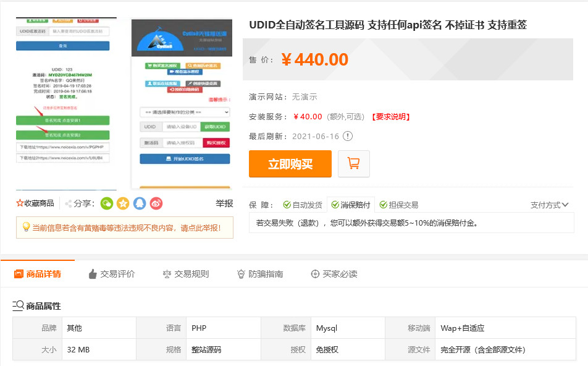Click the info icon next to 2021-06-16

pos(348,136)
